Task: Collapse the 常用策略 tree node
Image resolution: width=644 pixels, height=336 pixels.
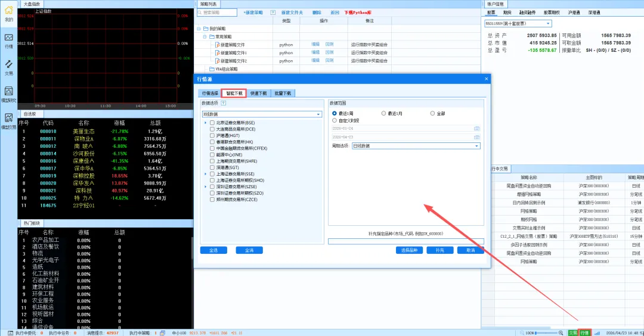Action: click(x=205, y=36)
